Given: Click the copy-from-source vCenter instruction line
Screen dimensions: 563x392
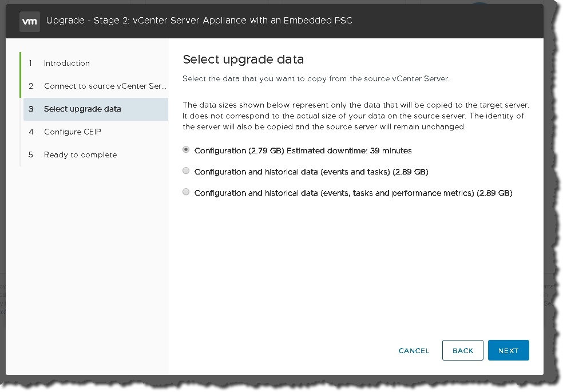Looking at the screenshot, I should [x=316, y=79].
